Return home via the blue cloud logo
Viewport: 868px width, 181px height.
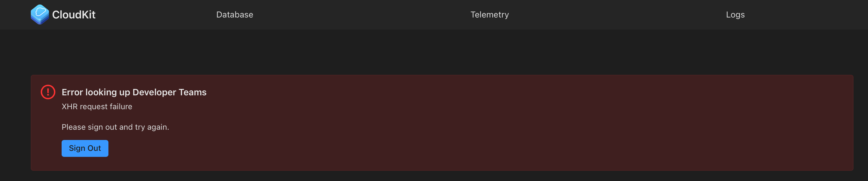tap(40, 14)
